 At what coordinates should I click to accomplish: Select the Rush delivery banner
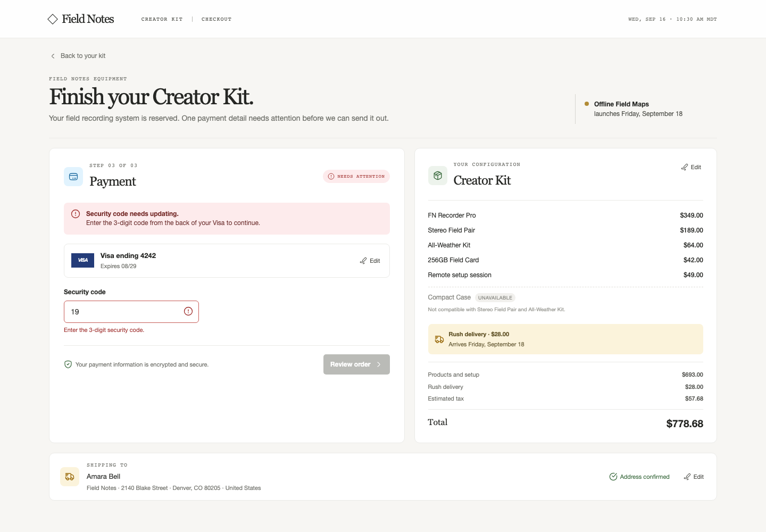pyautogui.click(x=565, y=339)
